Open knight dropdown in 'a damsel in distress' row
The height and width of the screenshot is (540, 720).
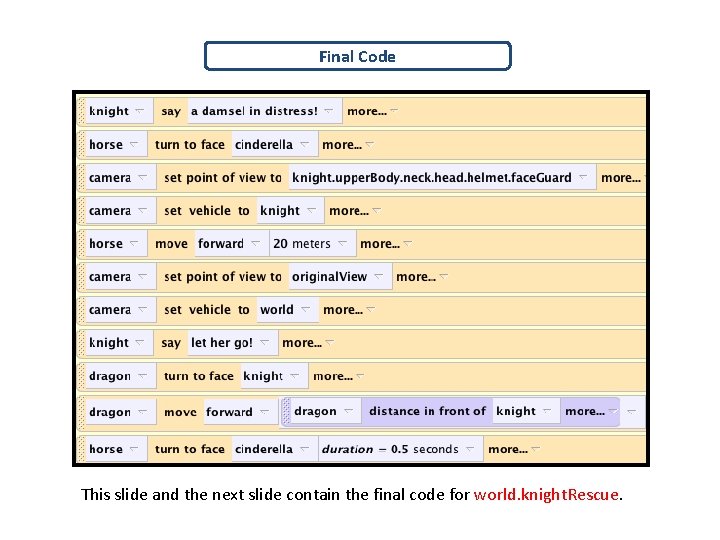click(119, 111)
